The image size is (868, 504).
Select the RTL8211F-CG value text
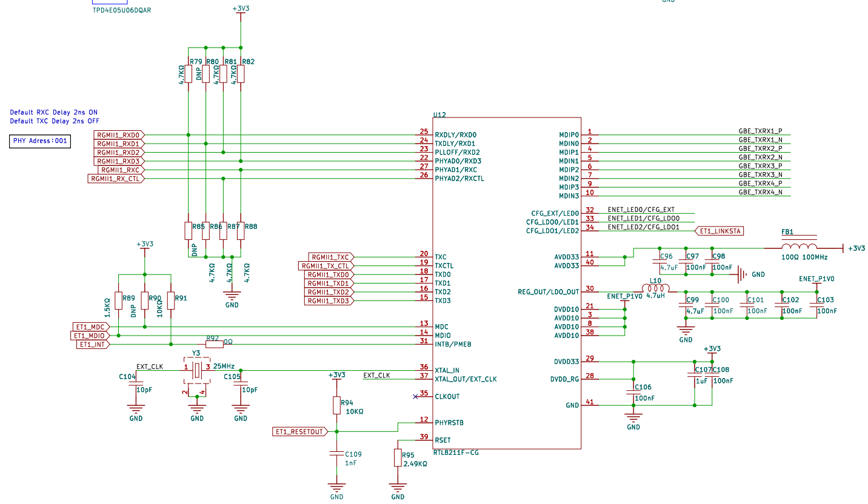456,453
